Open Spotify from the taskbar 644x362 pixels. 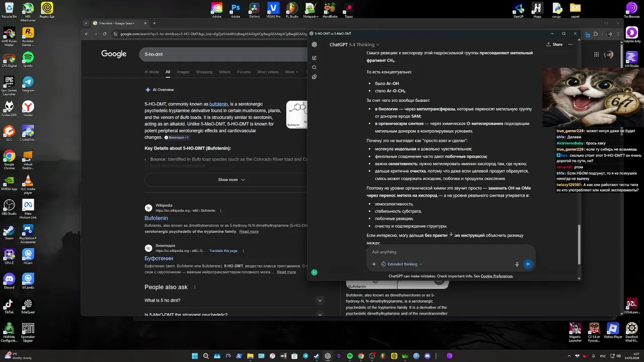click(x=350, y=356)
